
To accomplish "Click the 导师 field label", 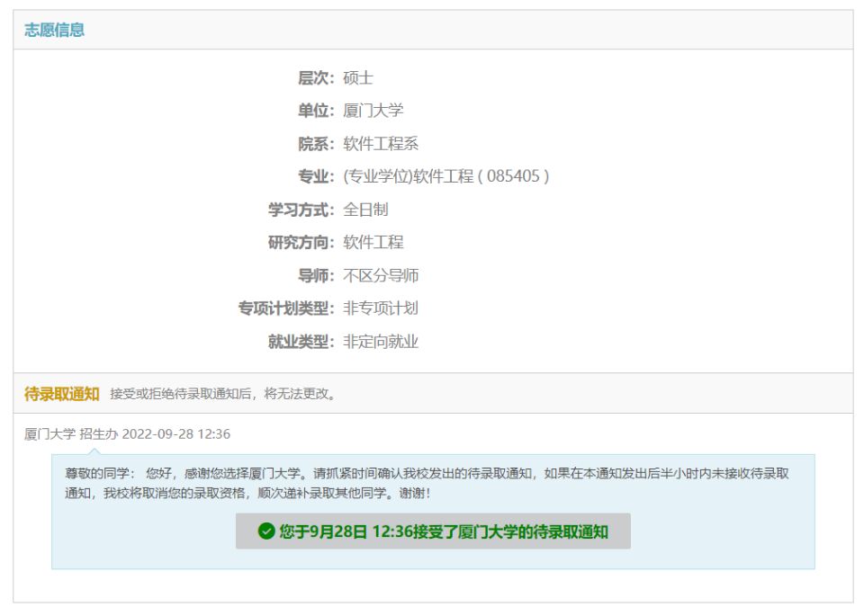I will [316, 275].
